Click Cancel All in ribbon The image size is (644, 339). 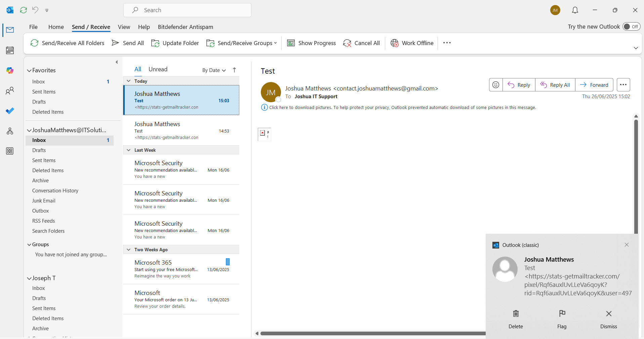coord(362,43)
